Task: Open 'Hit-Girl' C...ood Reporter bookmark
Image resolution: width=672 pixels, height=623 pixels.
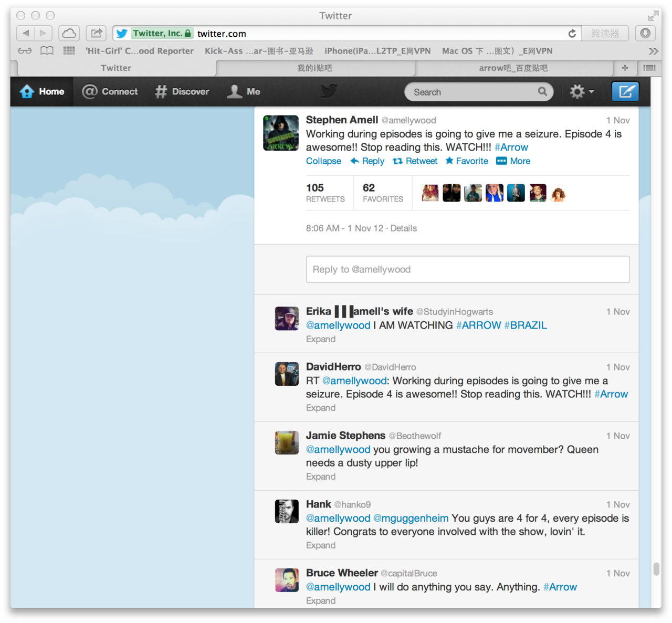Action: coord(140,51)
